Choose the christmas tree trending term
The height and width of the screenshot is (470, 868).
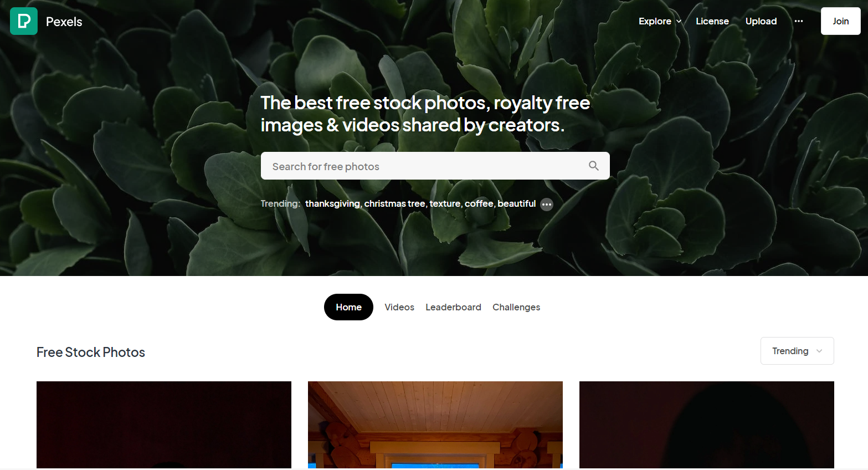click(x=394, y=204)
